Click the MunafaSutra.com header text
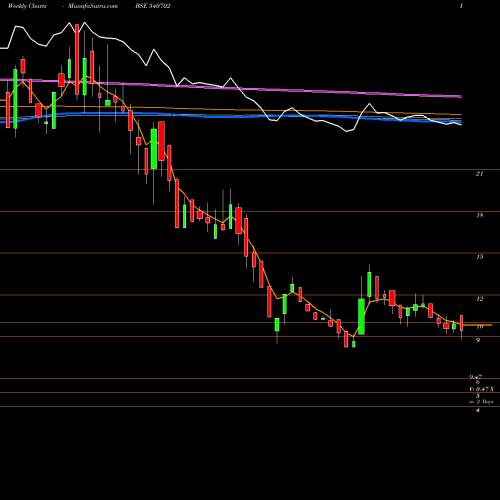 93,6
